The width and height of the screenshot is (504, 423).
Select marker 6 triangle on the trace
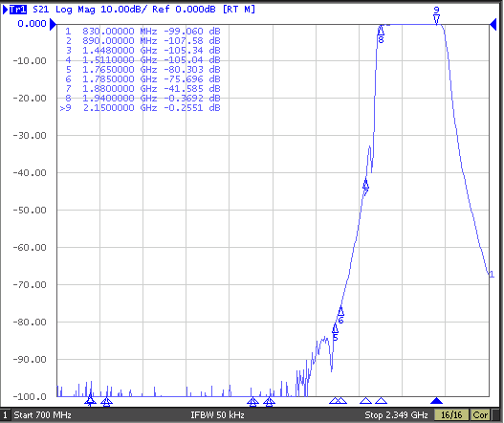coord(340,311)
